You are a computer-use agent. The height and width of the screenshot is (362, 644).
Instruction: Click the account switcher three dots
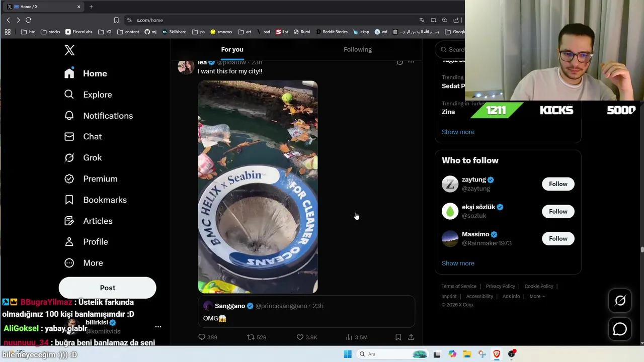pos(158,327)
